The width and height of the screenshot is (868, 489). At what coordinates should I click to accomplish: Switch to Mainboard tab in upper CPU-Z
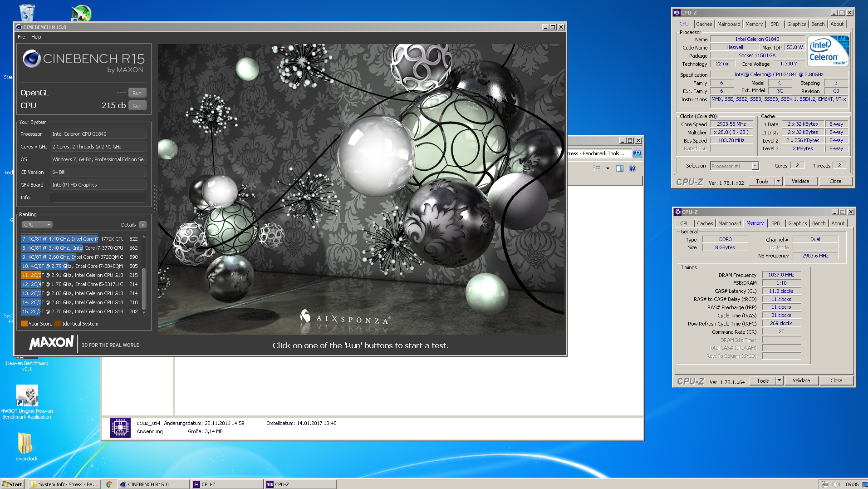tap(729, 24)
